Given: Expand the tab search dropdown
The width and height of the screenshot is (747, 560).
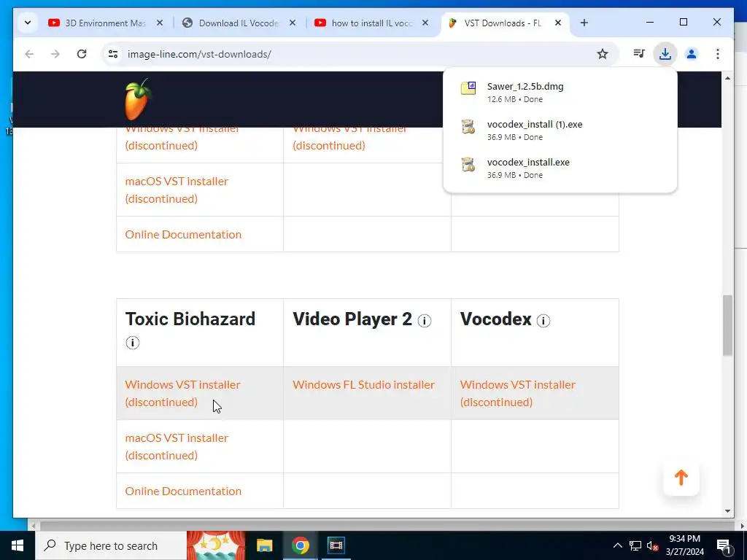Looking at the screenshot, I should (x=28, y=23).
